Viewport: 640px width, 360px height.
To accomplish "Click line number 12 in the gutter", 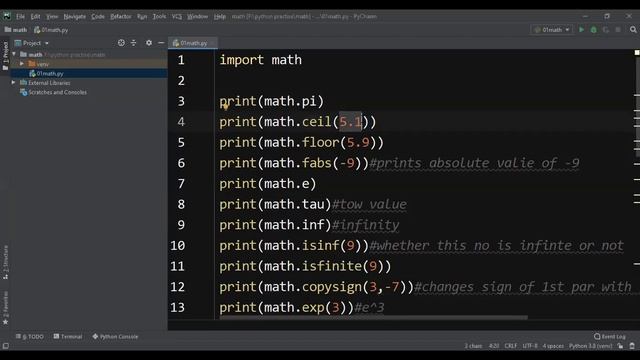I will click(x=178, y=287).
